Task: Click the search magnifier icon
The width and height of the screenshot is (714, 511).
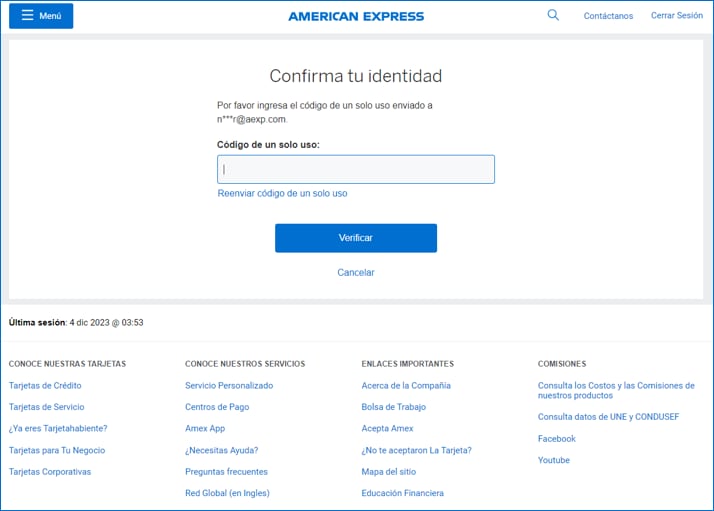Action: (x=553, y=15)
